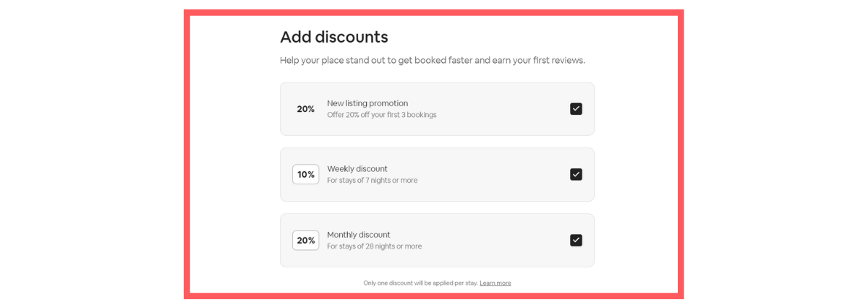Click empty middle of New listing promotion card

point(499,108)
